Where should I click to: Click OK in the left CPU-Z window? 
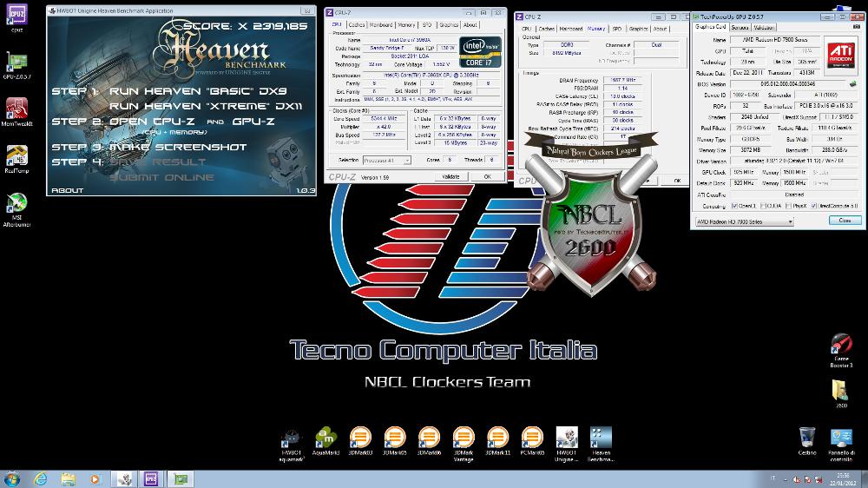pyautogui.click(x=487, y=176)
